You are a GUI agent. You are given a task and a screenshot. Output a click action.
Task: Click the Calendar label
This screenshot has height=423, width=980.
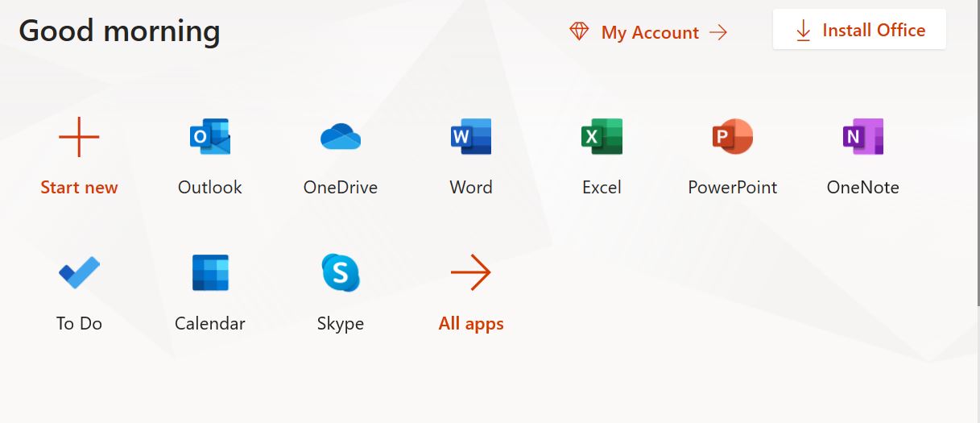(x=210, y=324)
